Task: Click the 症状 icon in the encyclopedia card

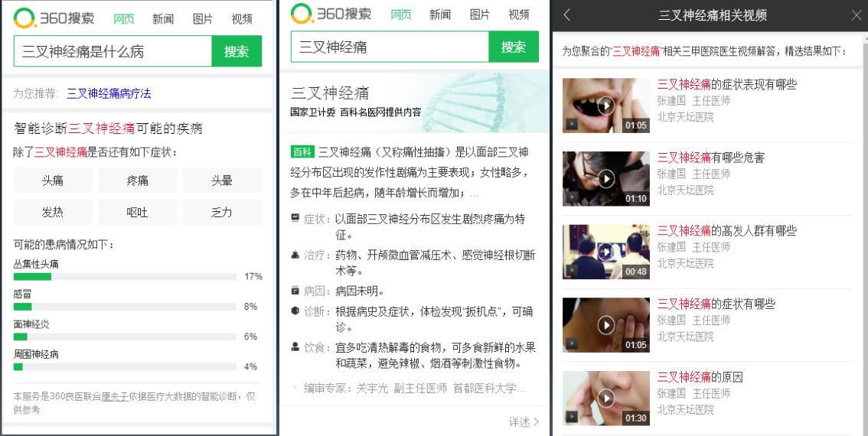Action: click(x=295, y=219)
